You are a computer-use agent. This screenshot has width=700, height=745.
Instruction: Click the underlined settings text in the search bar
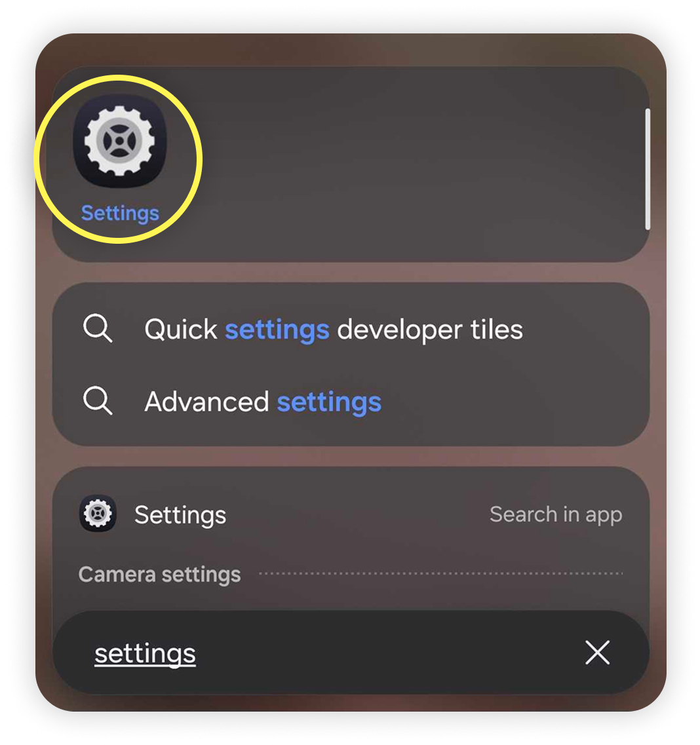point(145,654)
